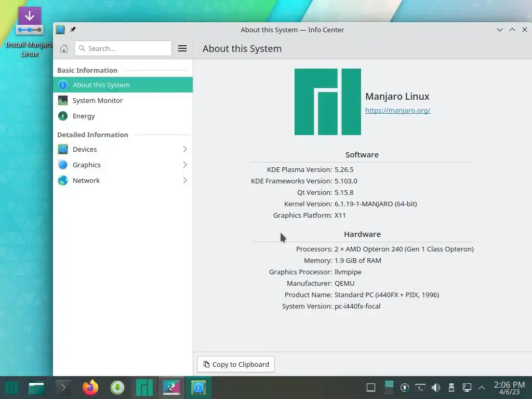Open the Manjaro application launcher in taskbar
532x399 pixels.
(x=11, y=388)
